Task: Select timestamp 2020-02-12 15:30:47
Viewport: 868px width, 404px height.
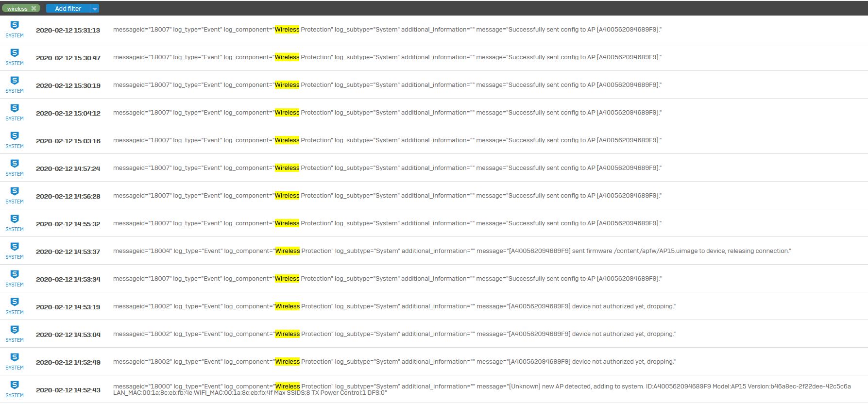Action: click(68, 58)
